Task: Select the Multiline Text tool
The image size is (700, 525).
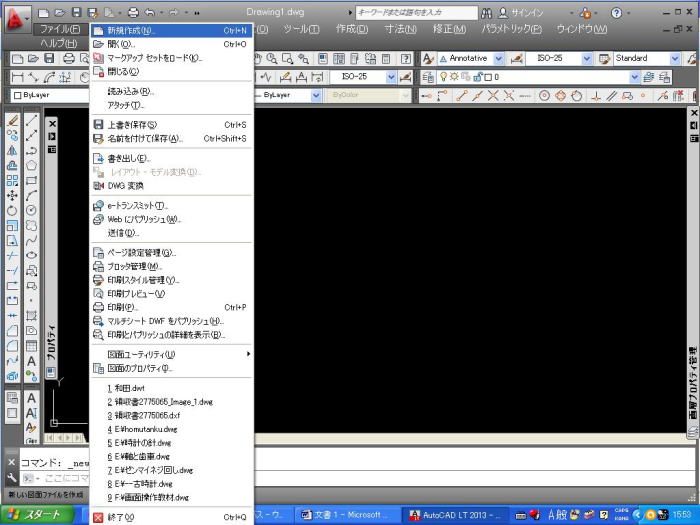Action: point(31,361)
